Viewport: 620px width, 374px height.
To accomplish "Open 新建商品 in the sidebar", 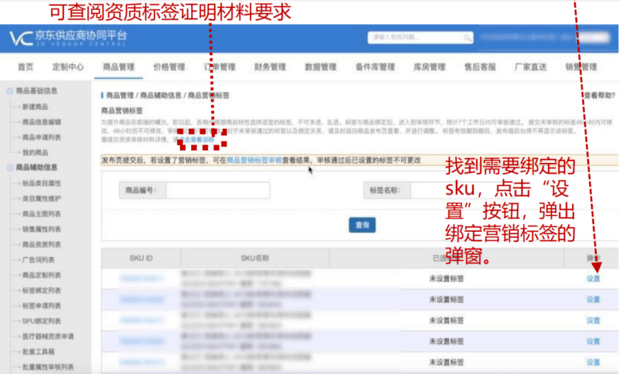I will click(35, 107).
